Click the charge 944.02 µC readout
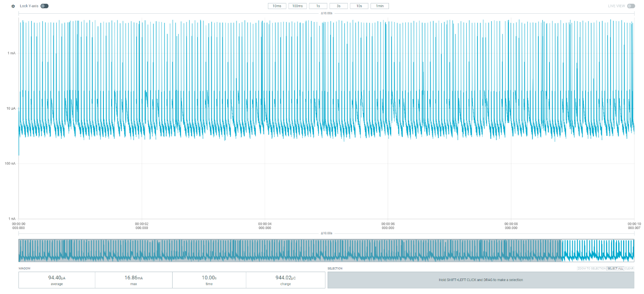644x294 pixels. coord(286,280)
